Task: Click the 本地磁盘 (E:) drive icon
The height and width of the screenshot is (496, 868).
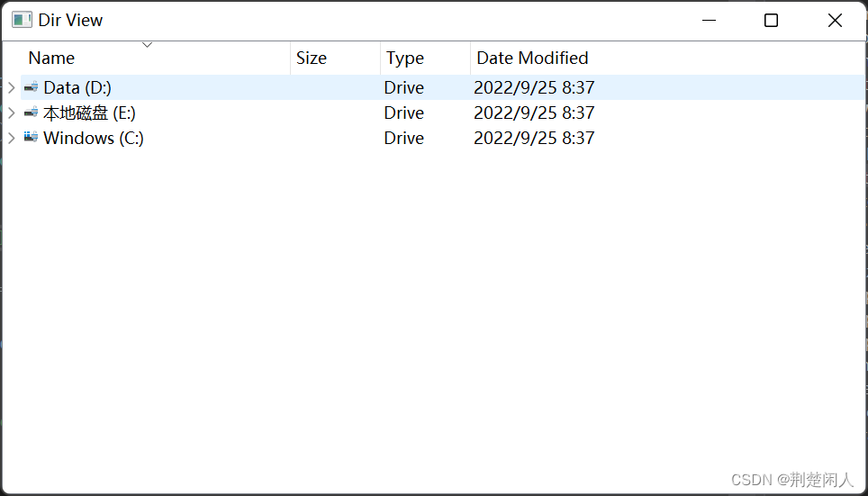Action: click(x=31, y=113)
